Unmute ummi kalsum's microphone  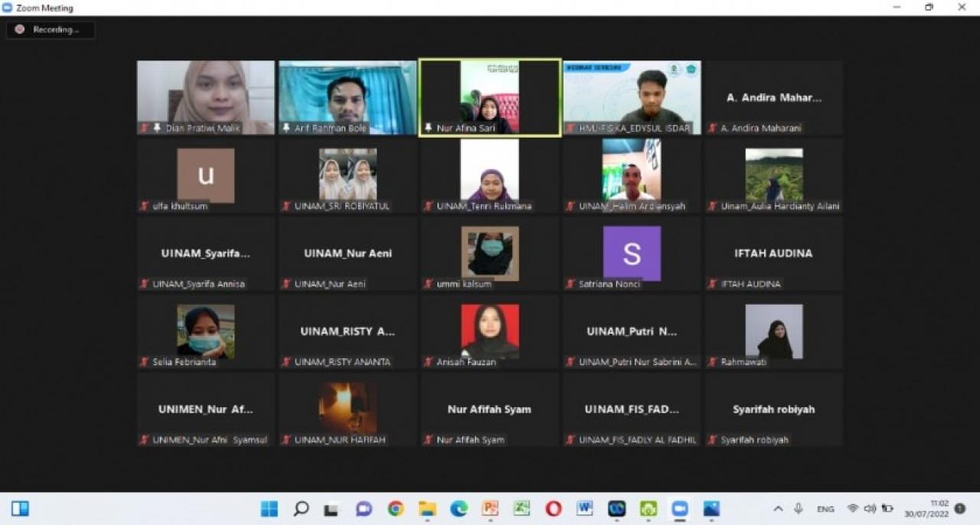pos(427,284)
